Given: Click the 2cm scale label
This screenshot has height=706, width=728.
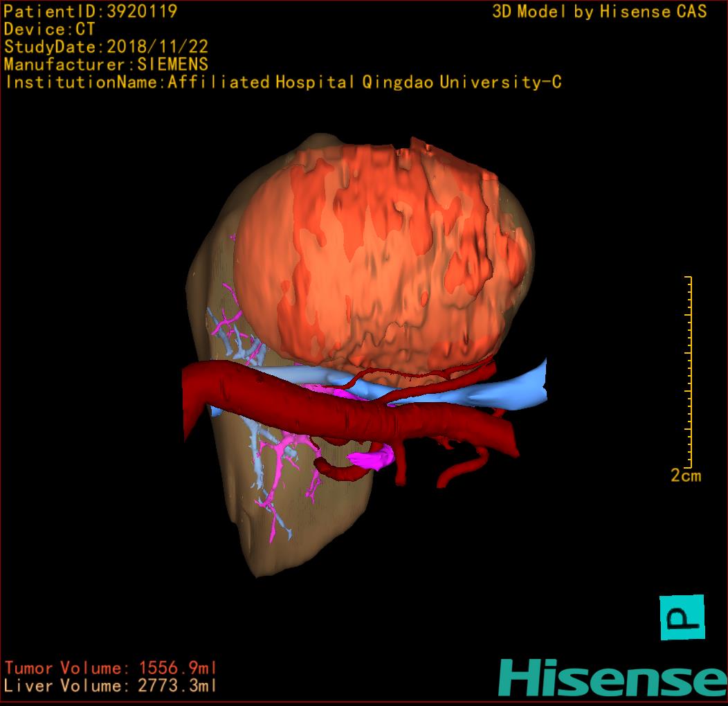Looking at the screenshot, I should (685, 476).
